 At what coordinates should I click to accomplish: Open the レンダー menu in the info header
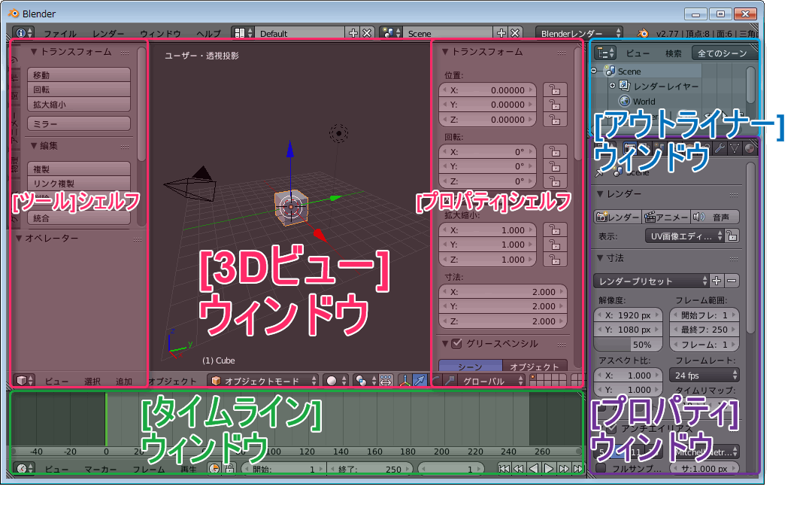pyautogui.click(x=108, y=34)
